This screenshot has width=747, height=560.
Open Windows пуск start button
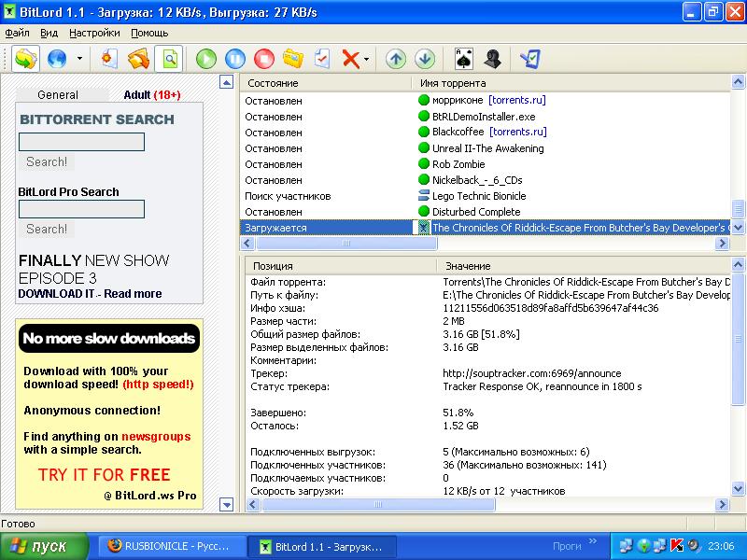[44, 546]
